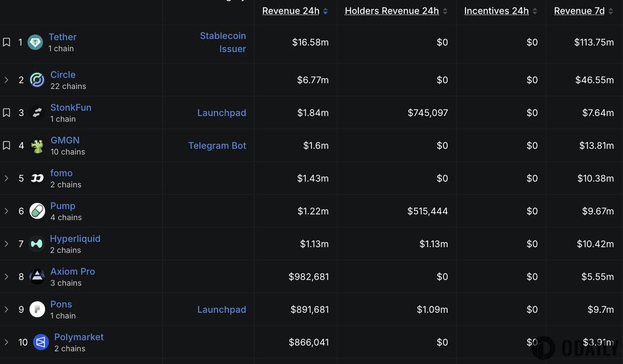623x364 pixels.
Task: Click the '10 chains' text under GMGN
Action: (x=67, y=152)
